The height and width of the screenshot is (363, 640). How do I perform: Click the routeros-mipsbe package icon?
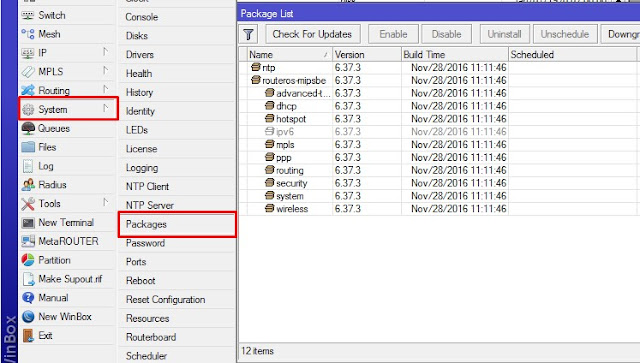point(256,80)
